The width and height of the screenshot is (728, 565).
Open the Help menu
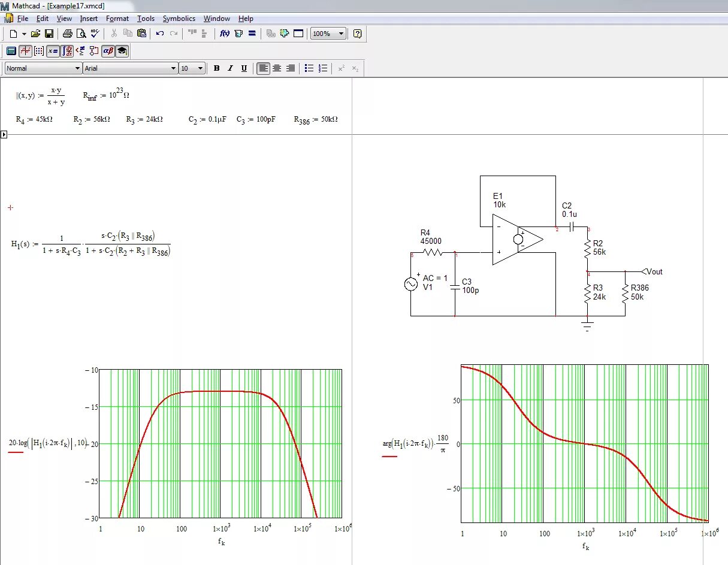[246, 19]
